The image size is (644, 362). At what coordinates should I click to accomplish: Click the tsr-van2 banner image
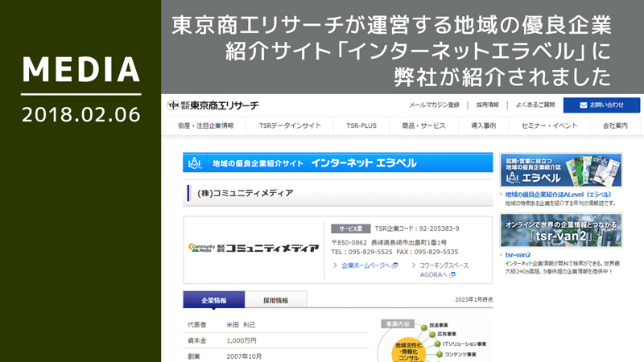point(560,230)
